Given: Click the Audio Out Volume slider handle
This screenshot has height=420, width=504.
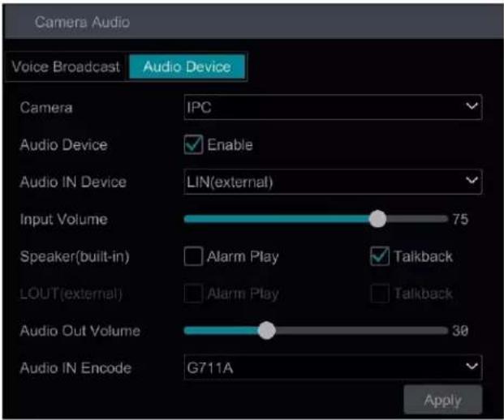Looking at the screenshot, I should [x=266, y=331].
